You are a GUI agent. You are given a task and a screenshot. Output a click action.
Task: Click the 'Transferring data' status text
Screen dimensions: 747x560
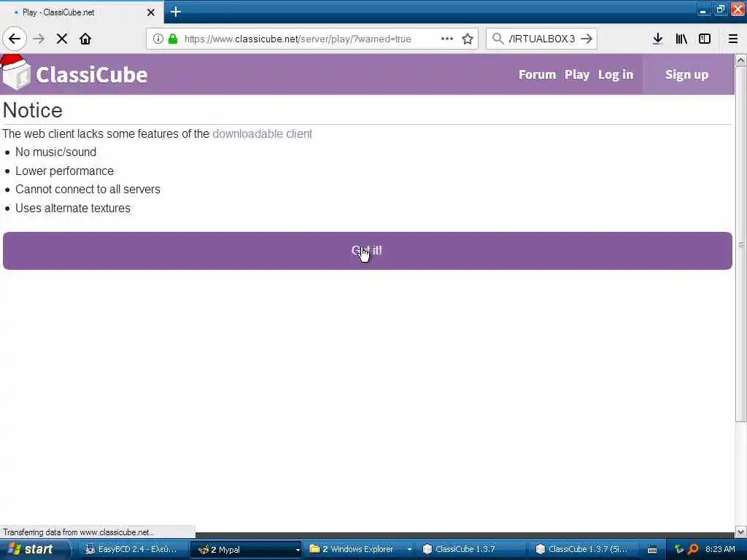77,532
